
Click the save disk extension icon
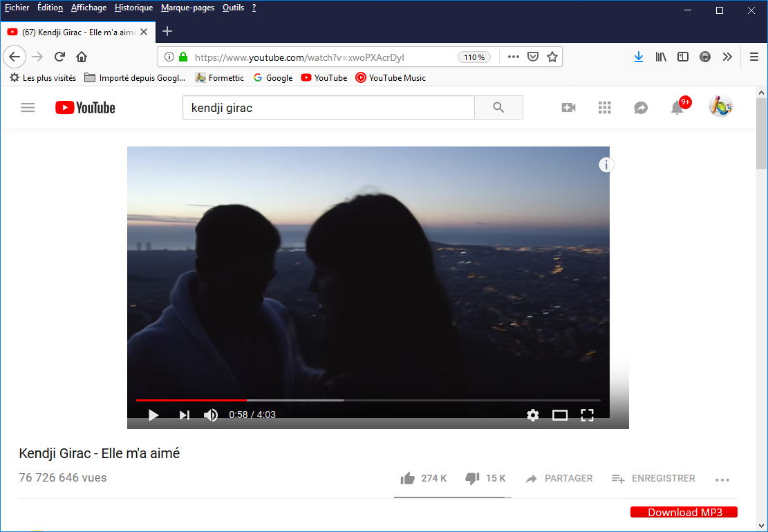705,57
